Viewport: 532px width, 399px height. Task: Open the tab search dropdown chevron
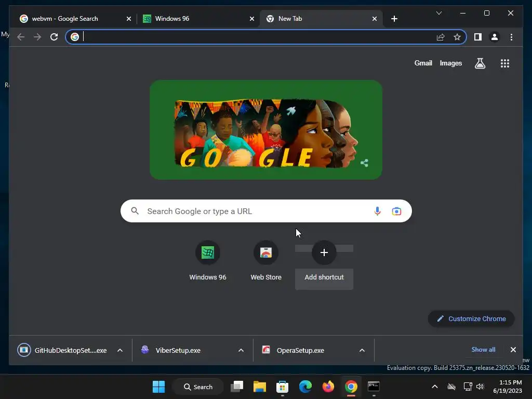438,13
